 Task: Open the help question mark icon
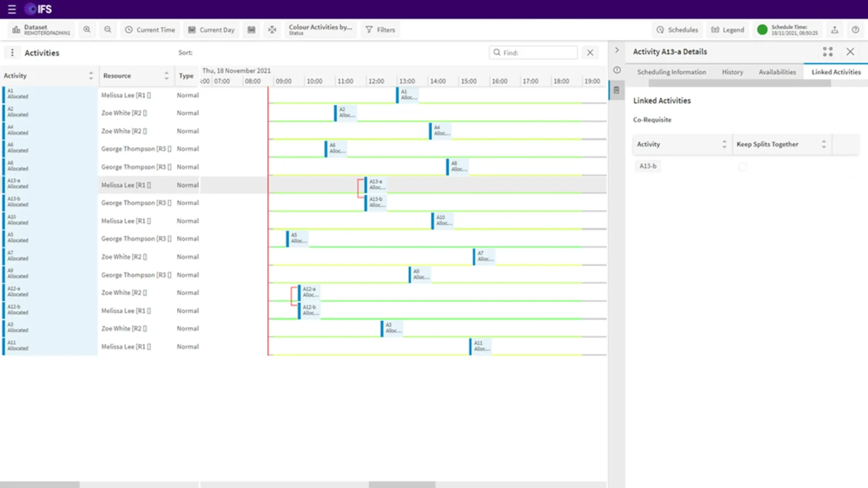coord(855,30)
